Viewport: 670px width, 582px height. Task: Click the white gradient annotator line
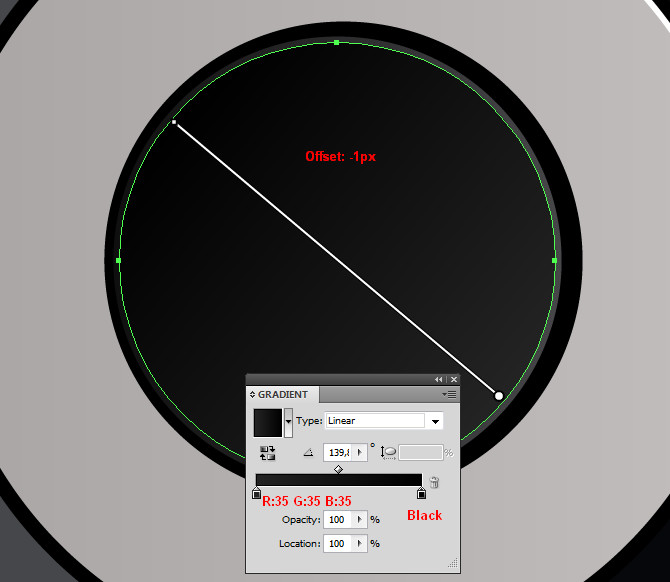(336, 259)
